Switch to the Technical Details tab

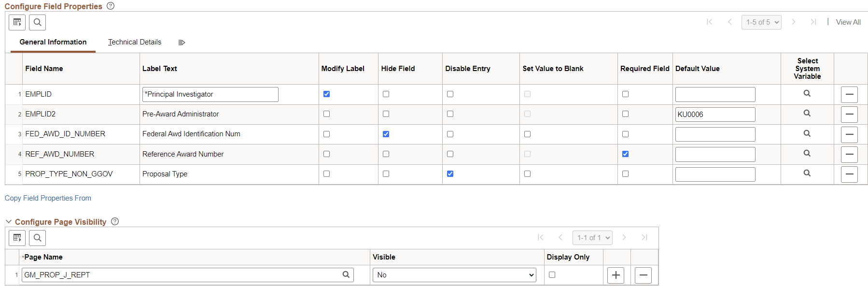pyautogui.click(x=135, y=42)
